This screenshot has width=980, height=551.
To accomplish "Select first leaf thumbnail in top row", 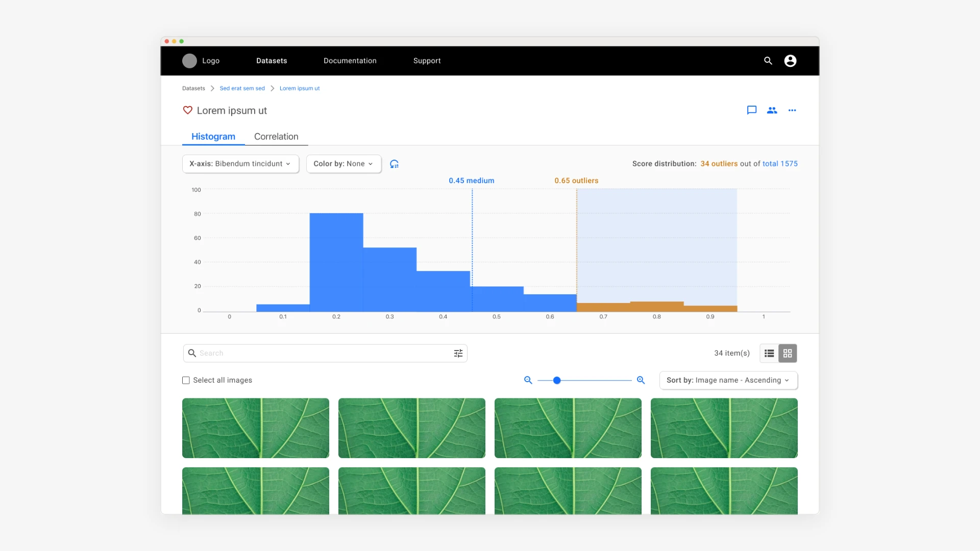I will [x=256, y=428].
